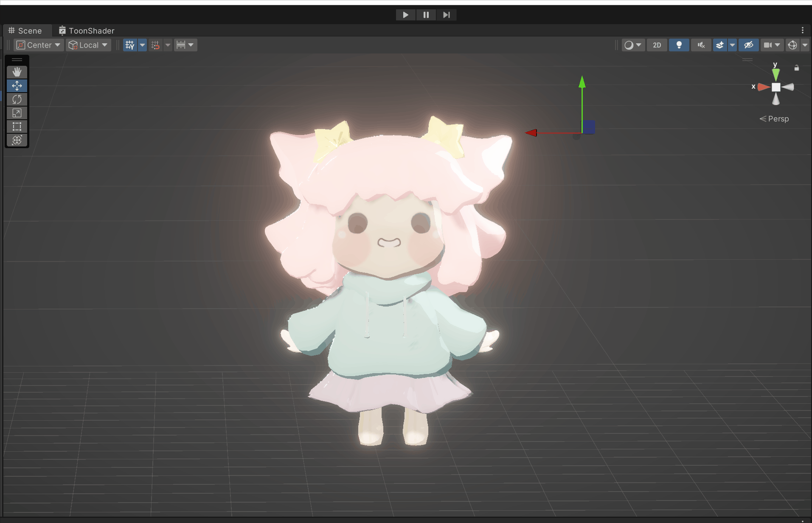Switch projection via the Persp label
The width and height of the screenshot is (812, 523).
point(774,119)
